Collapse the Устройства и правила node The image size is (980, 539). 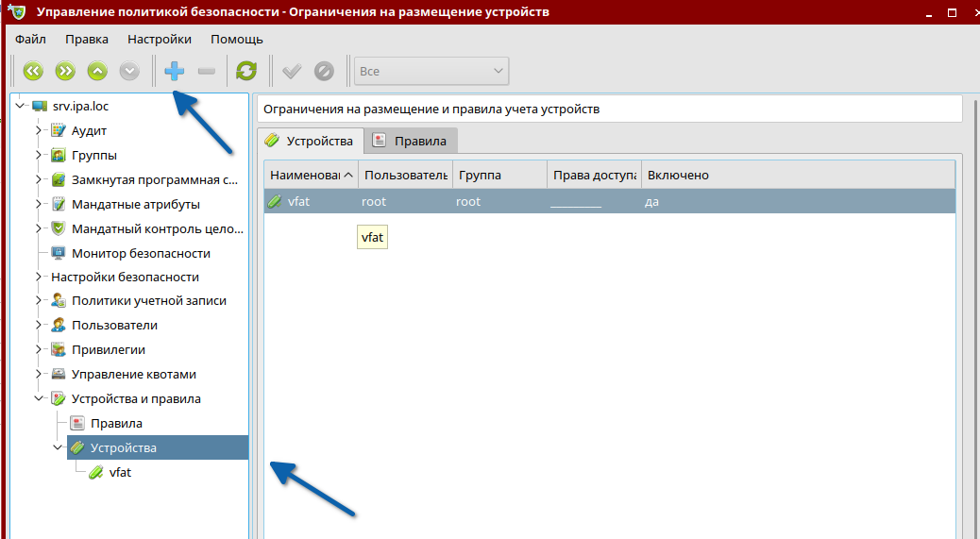point(39,398)
